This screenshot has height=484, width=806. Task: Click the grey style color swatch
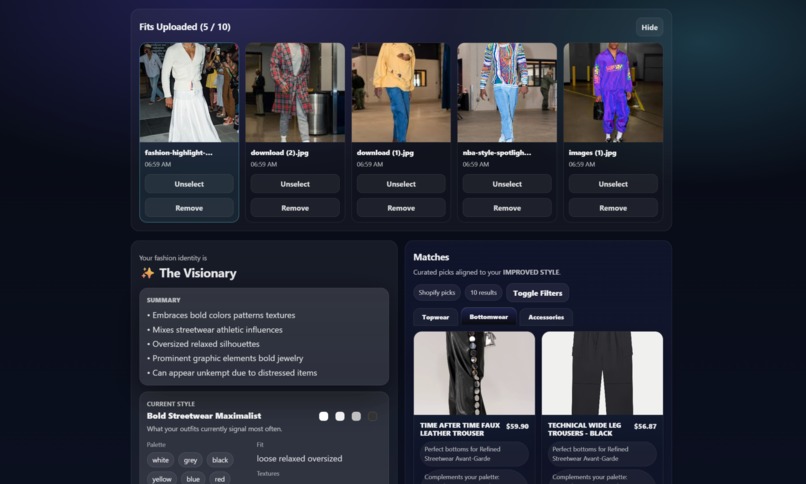click(356, 416)
